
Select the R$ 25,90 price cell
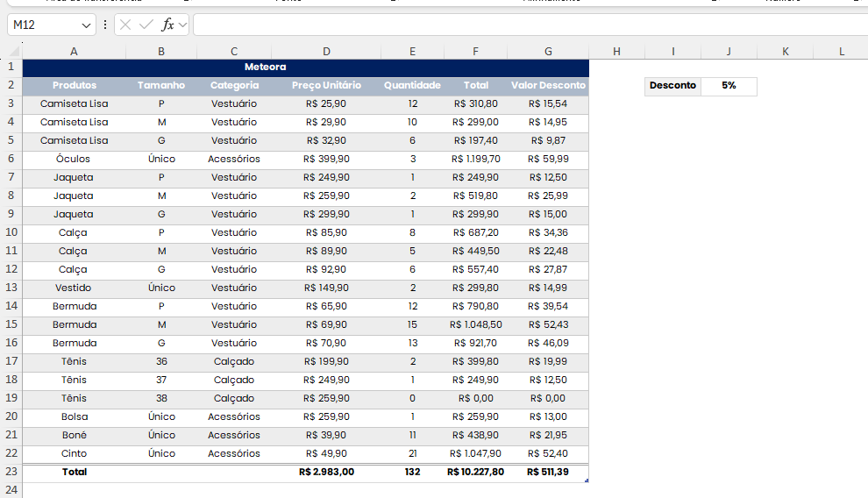327,103
